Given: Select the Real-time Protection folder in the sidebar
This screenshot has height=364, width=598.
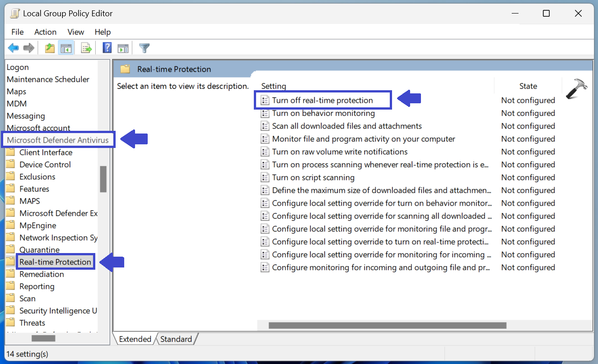Looking at the screenshot, I should click(55, 262).
